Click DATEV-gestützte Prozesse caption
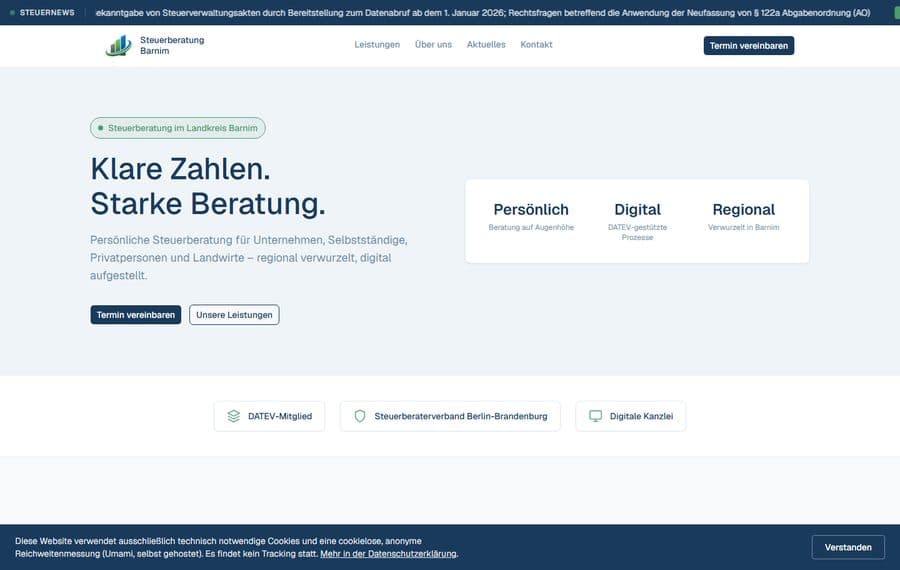900x570 pixels. 637,232
